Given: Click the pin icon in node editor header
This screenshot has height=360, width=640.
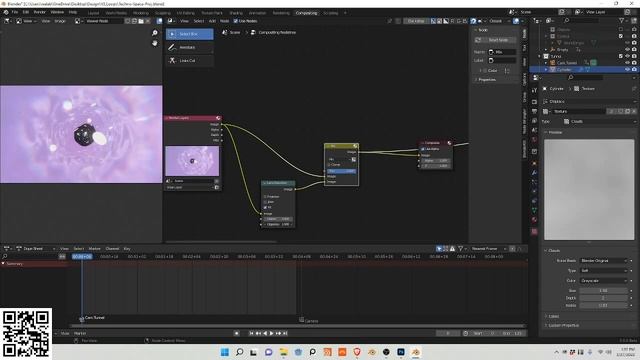Looking at the screenshot, I should click(x=389, y=21).
